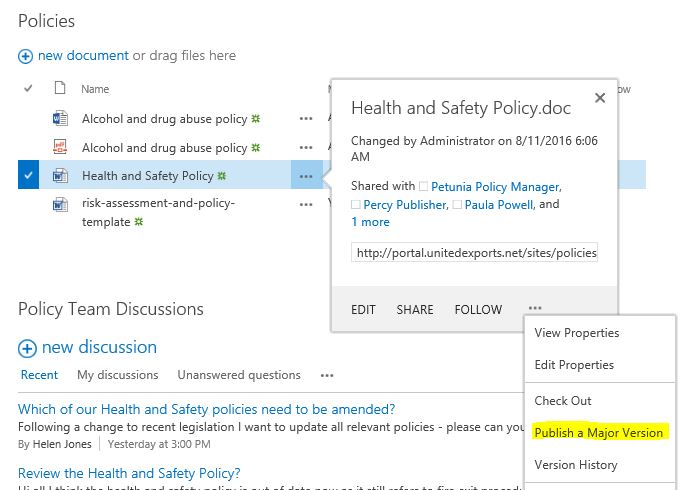This screenshot has height=490, width=690.
Task: Expand ellipsis menu in callout footer
Action: click(536, 309)
